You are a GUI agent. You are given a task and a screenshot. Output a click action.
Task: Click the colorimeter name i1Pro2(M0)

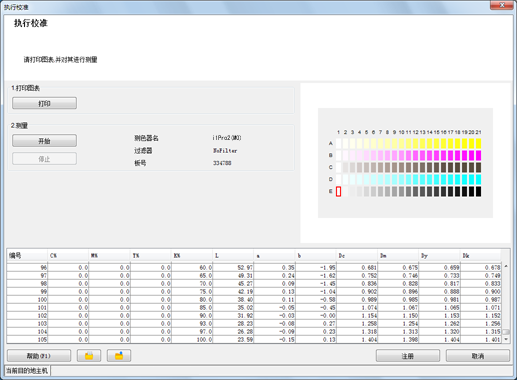[227, 138]
